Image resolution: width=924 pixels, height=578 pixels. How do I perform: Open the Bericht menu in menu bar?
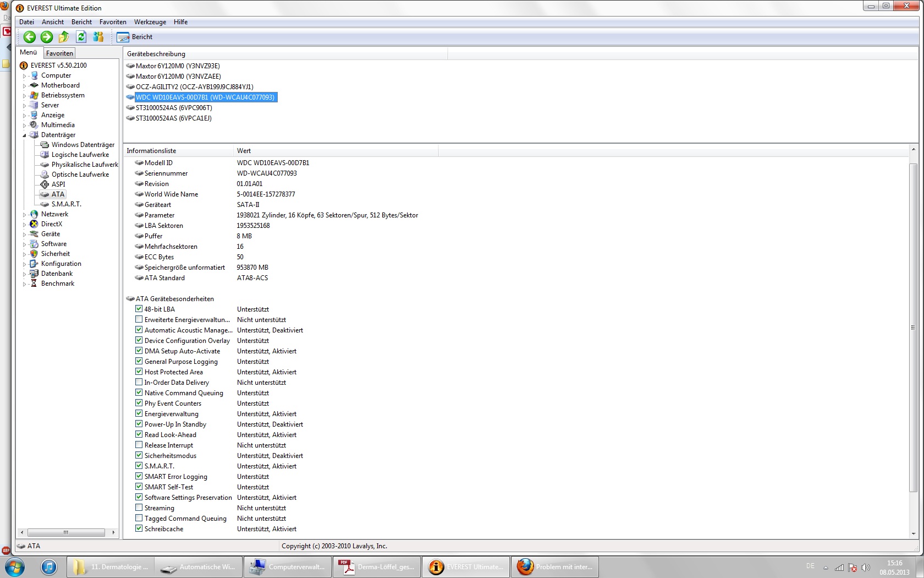[x=81, y=22]
